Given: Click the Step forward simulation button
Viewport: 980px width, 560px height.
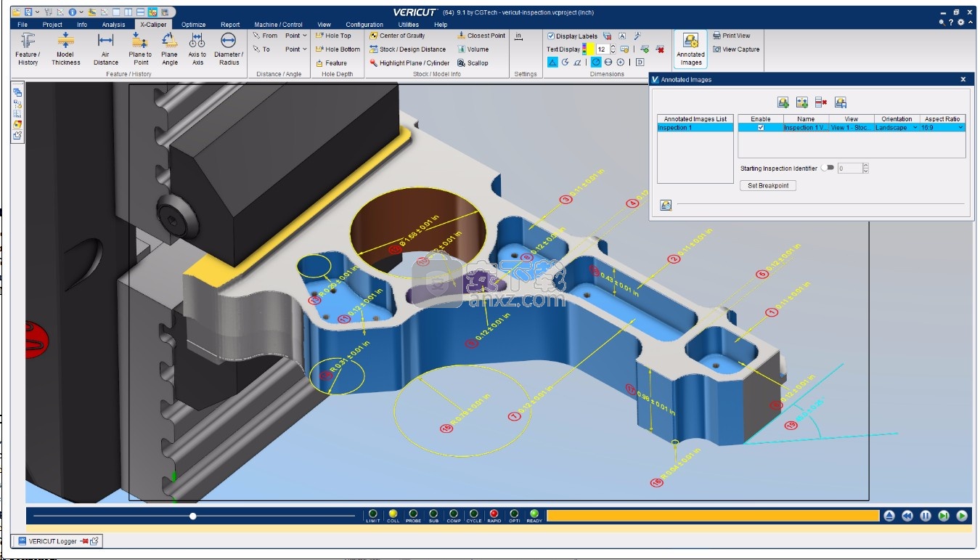Looking at the screenshot, I should point(944,516).
